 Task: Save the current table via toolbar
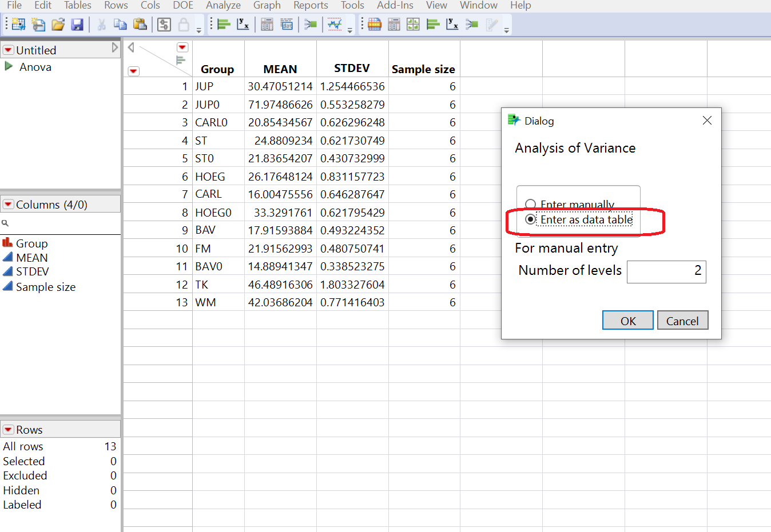[77, 24]
